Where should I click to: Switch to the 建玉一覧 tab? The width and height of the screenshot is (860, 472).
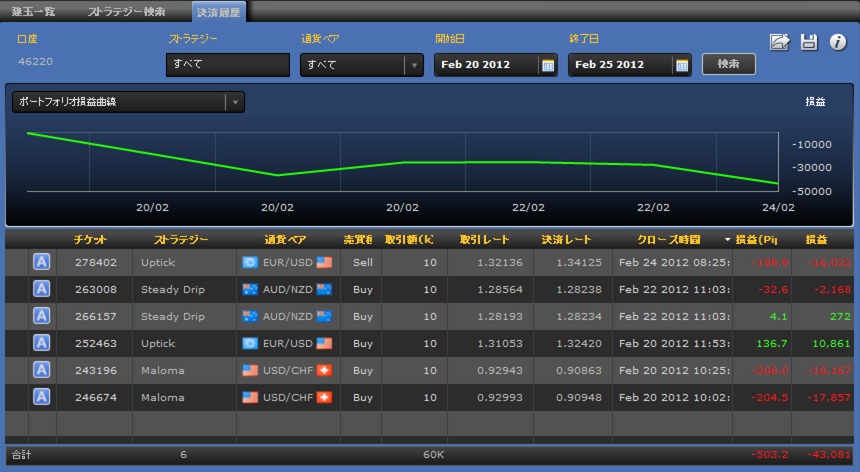(x=33, y=12)
